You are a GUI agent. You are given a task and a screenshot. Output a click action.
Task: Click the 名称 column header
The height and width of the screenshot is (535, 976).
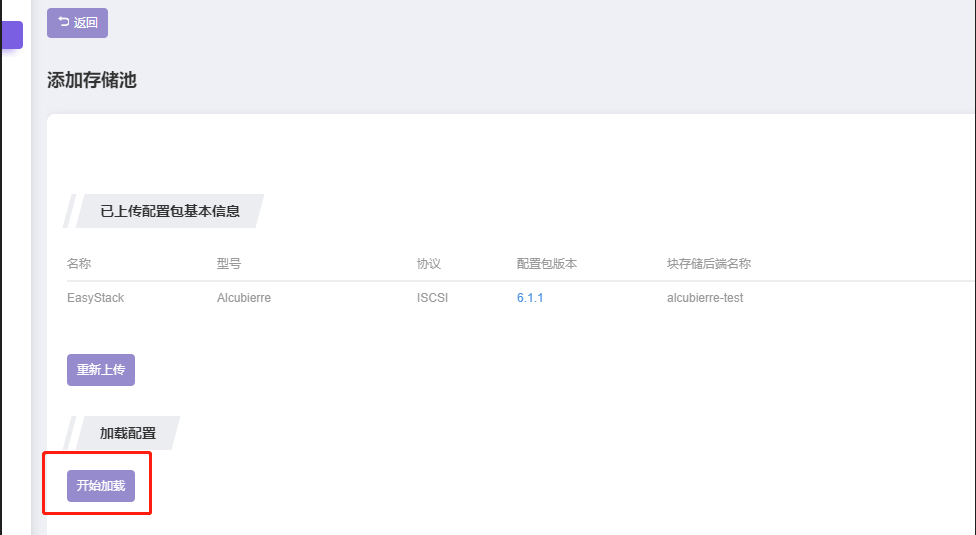(79, 264)
